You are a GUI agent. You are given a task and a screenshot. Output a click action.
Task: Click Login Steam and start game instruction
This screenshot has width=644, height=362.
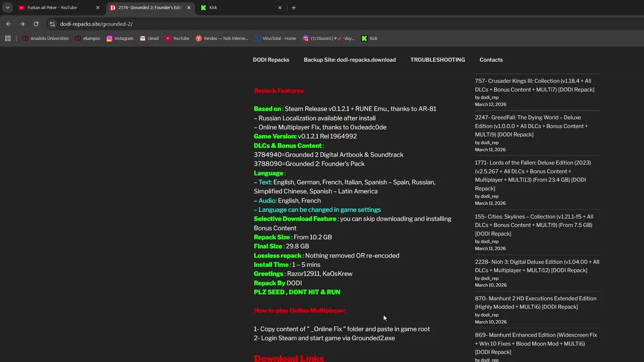pos(324,338)
